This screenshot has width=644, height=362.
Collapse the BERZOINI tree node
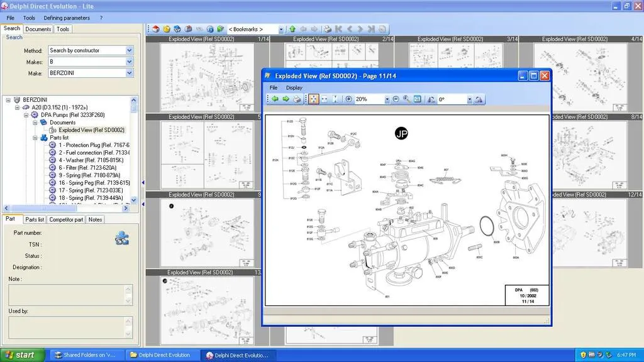click(8, 100)
